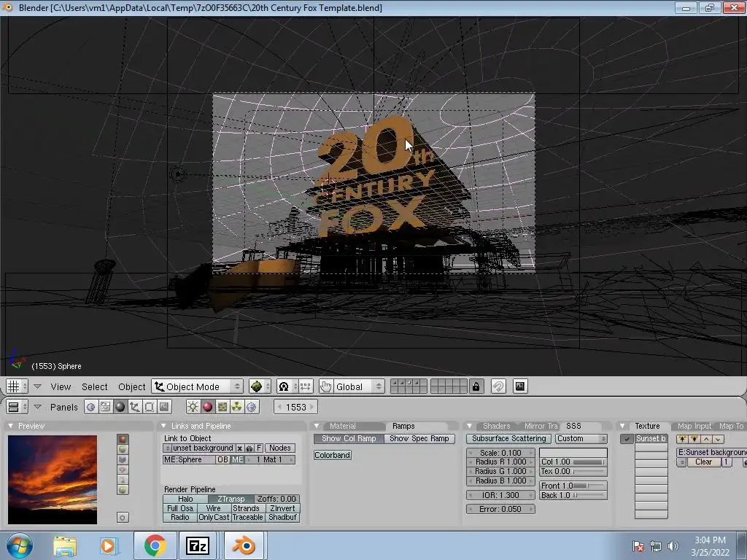
Task: Open the Material buttons red sphere
Action: tap(207, 407)
